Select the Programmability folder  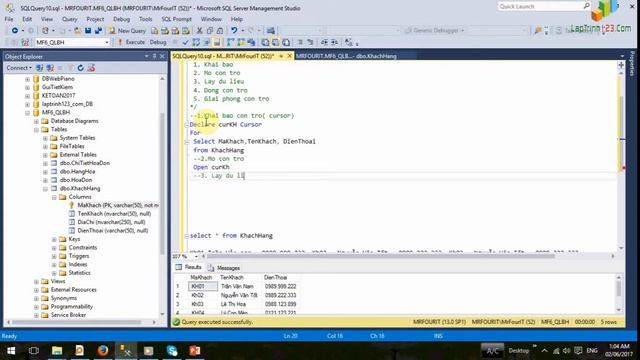[71, 307]
